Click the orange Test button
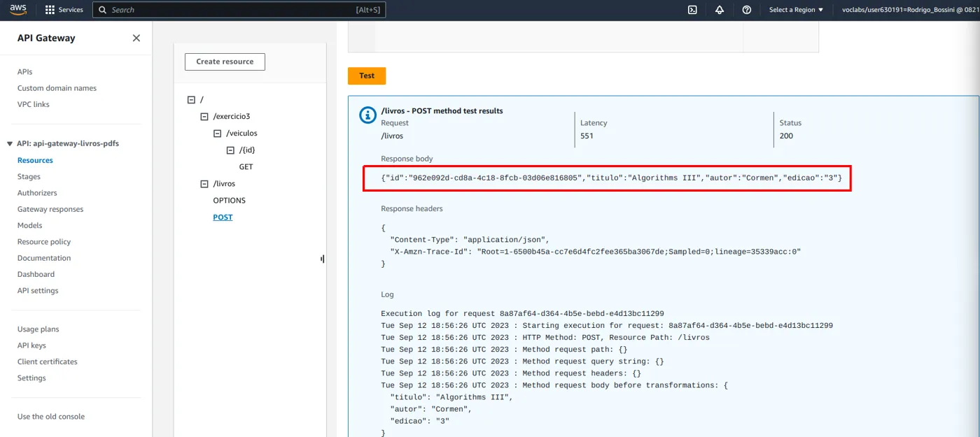This screenshot has height=437, width=980. 367,76
